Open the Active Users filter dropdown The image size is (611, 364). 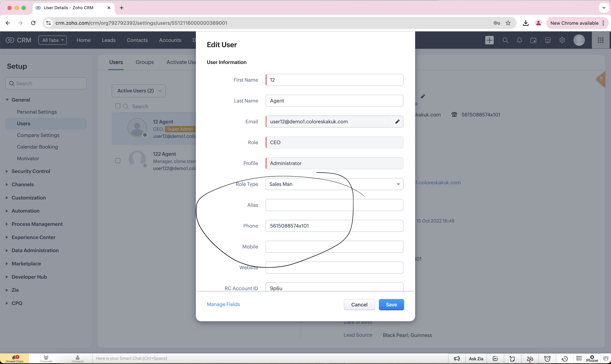click(139, 91)
